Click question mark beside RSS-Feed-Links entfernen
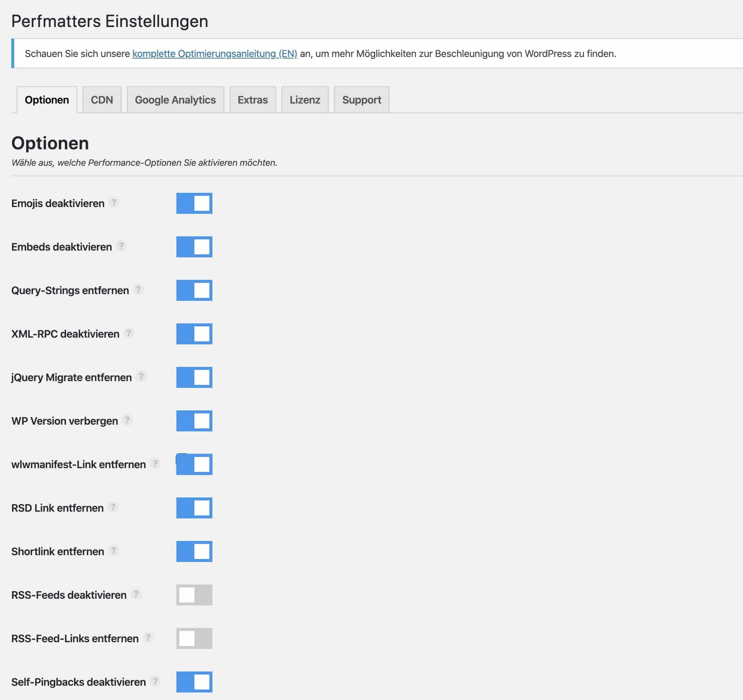This screenshot has width=743, height=700. tap(148, 638)
